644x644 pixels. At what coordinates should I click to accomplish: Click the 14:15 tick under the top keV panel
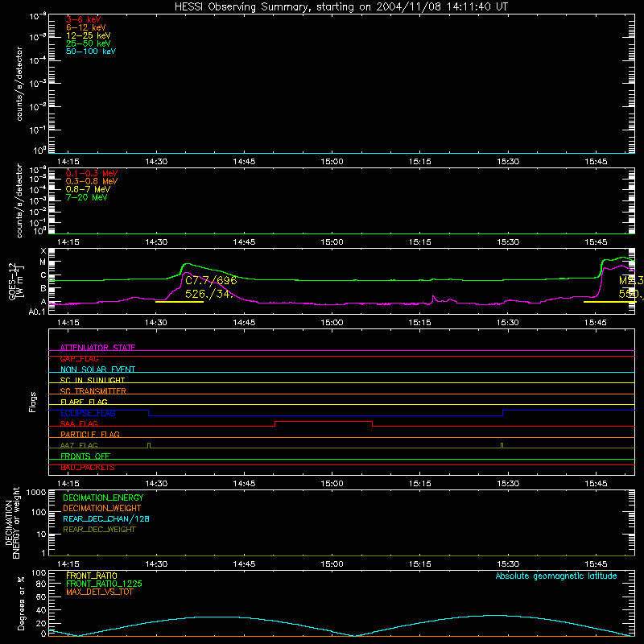coord(68,162)
